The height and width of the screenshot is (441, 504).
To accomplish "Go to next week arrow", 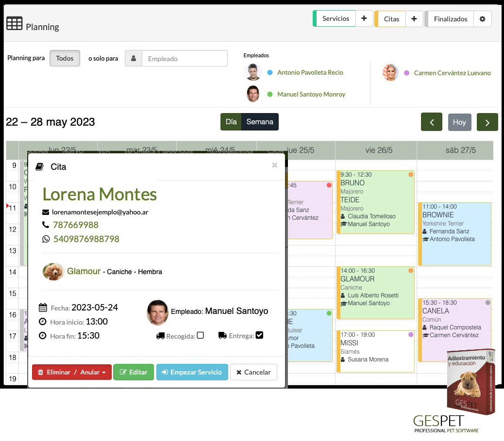I will (x=487, y=122).
